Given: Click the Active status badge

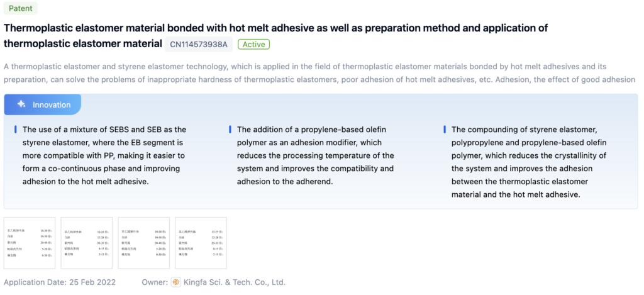Looking at the screenshot, I should click(x=254, y=44).
